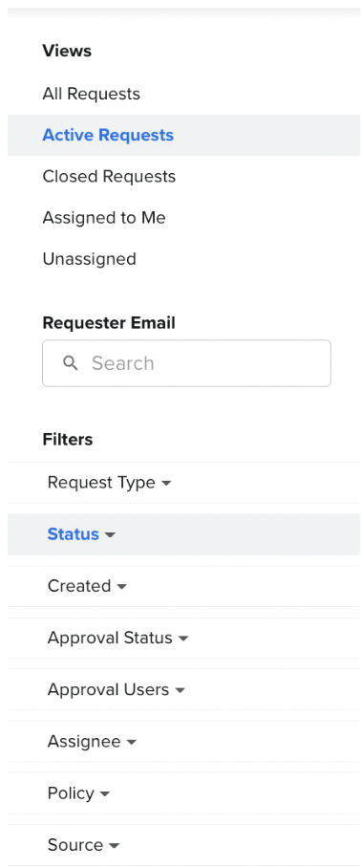Click the caret arrow beside Assignee
Image resolution: width=361 pixels, height=868 pixels.
click(x=131, y=743)
